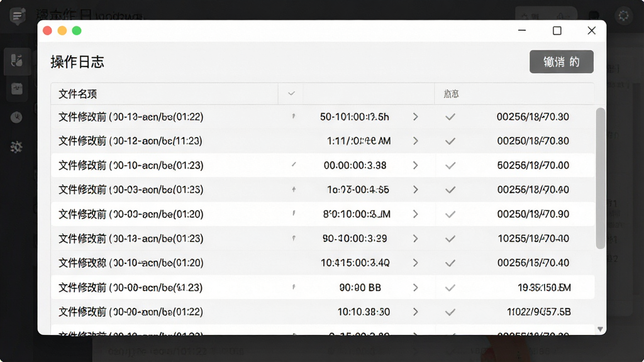Screen dimensions: 644x362
Task: Toggle checkmark in 50256/18/-70.00 row
Action: point(450,165)
